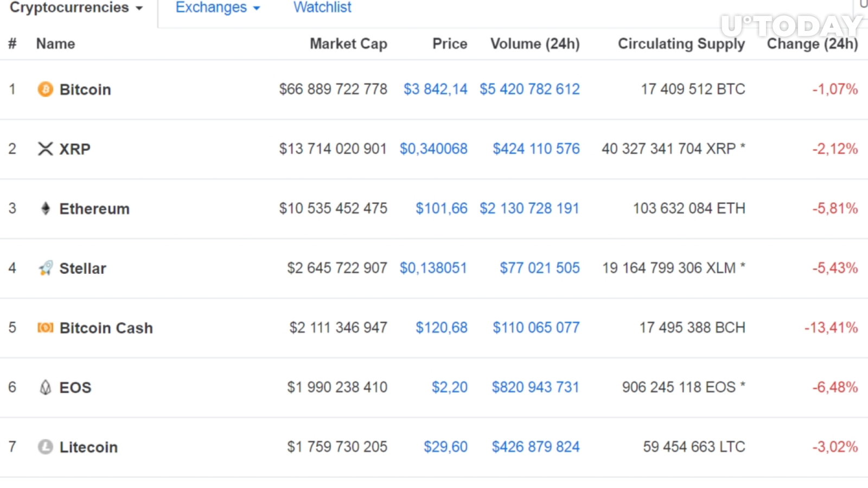Select Bitcoin Cash market cap $2 111 346 947

click(339, 328)
